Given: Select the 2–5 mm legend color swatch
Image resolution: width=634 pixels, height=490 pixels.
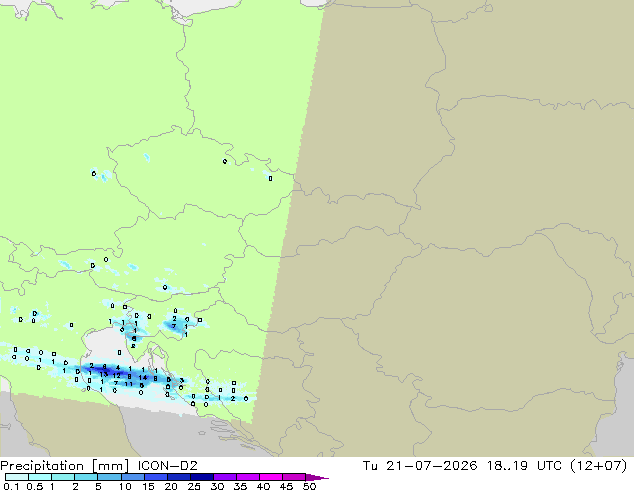Looking at the screenshot, I should coord(86,477).
